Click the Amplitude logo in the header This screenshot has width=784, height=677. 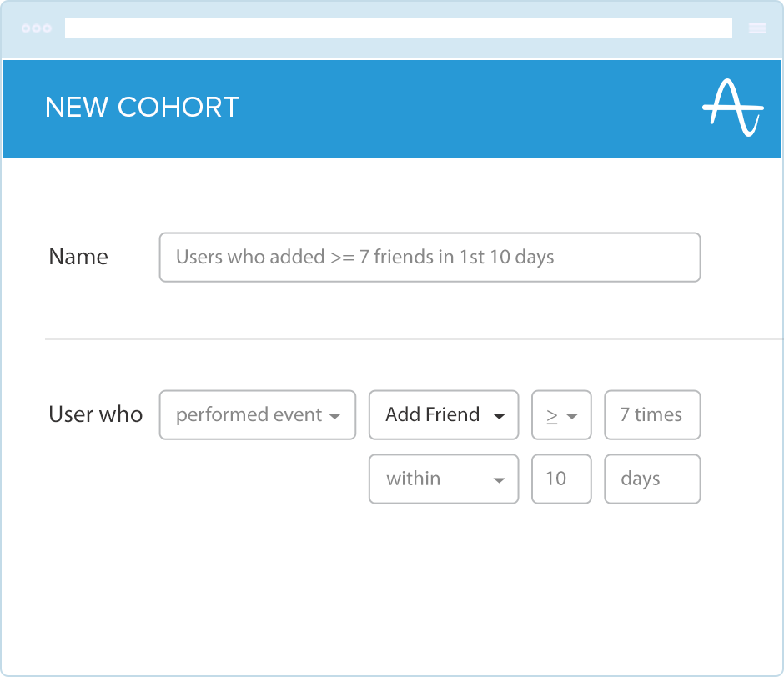tap(732, 108)
